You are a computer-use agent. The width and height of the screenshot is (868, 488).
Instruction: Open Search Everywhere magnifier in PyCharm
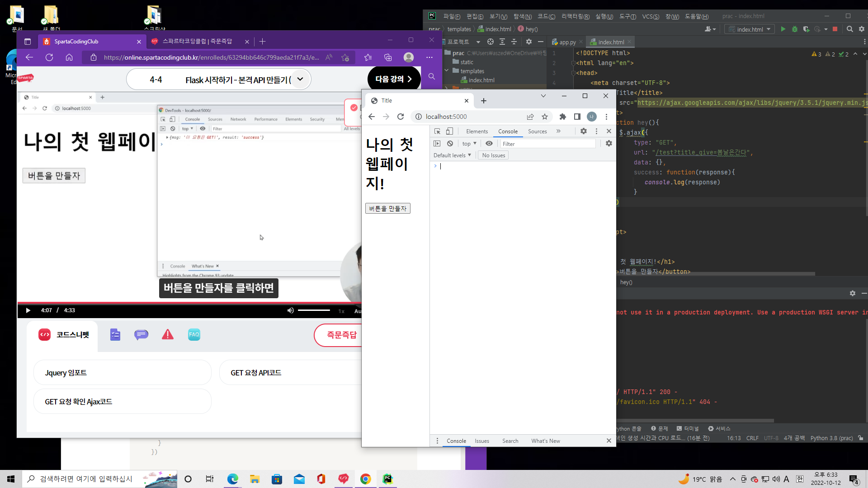(849, 29)
